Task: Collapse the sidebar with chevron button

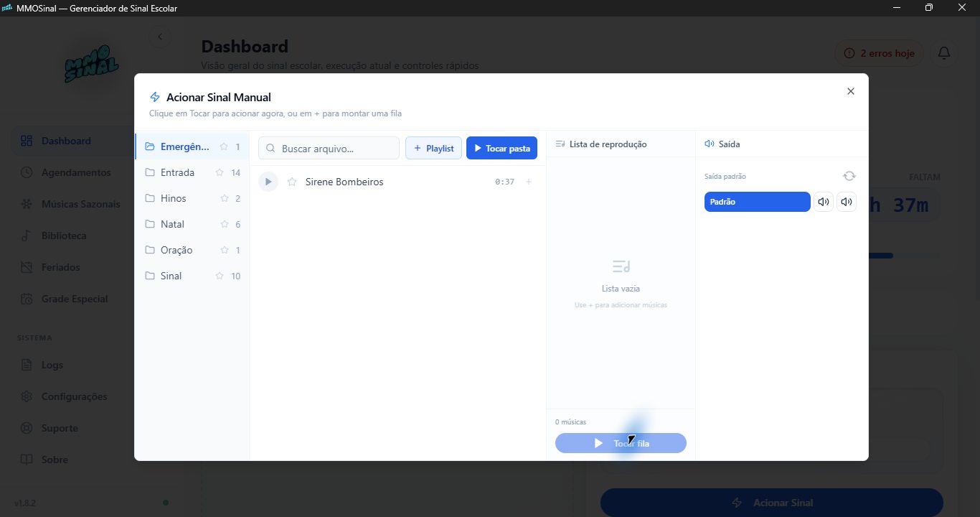Action: pyautogui.click(x=160, y=37)
